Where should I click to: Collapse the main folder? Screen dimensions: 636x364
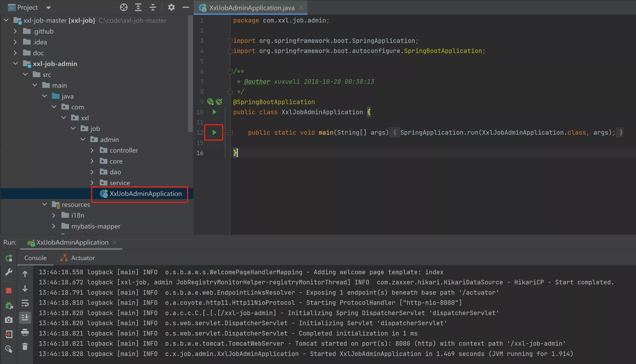[x=35, y=85]
